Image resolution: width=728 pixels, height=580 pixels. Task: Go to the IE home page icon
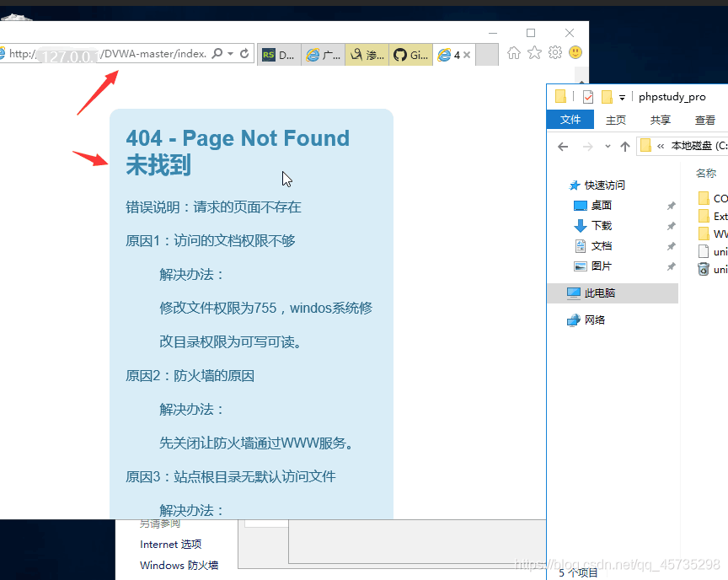tap(513, 53)
